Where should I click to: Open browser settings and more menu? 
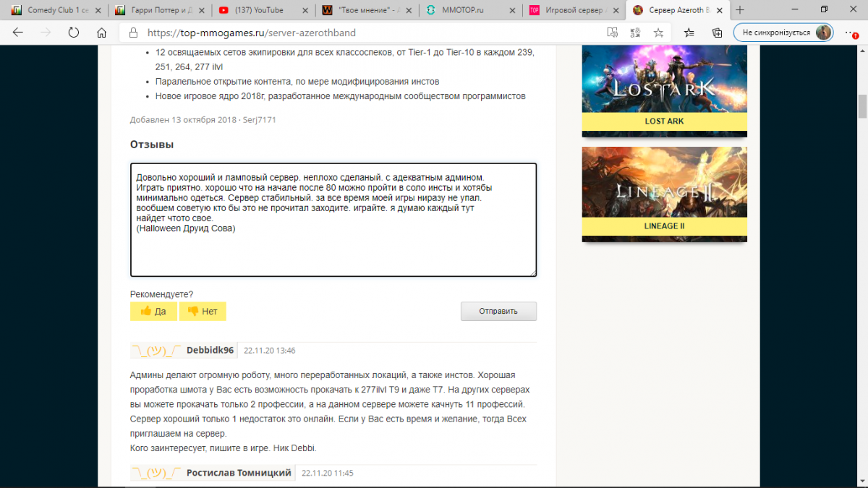pyautogui.click(x=849, y=33)
